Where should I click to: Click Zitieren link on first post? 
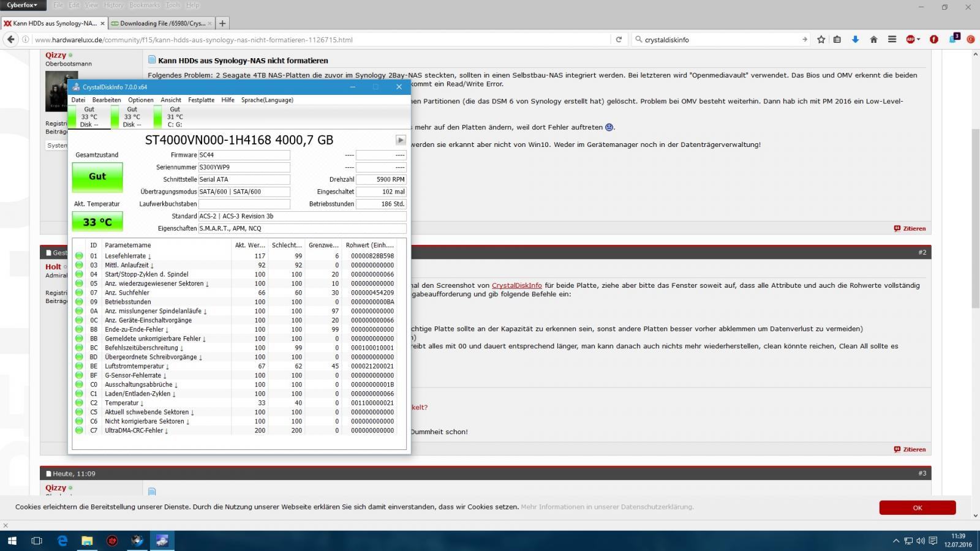[x=910, y=228]
